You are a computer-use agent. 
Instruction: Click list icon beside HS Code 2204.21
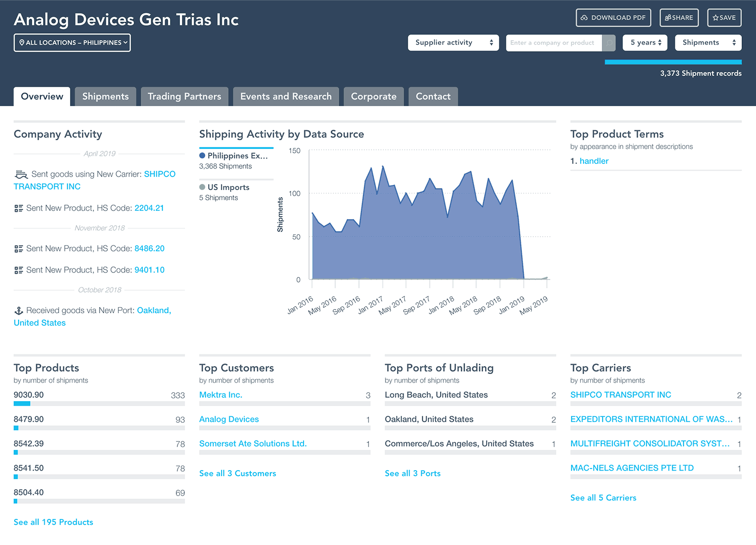[19, 208]
